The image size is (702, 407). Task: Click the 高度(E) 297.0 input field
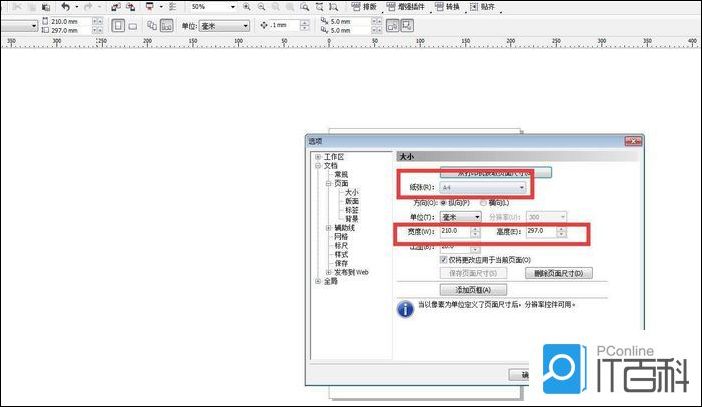[x=541, y=231]
